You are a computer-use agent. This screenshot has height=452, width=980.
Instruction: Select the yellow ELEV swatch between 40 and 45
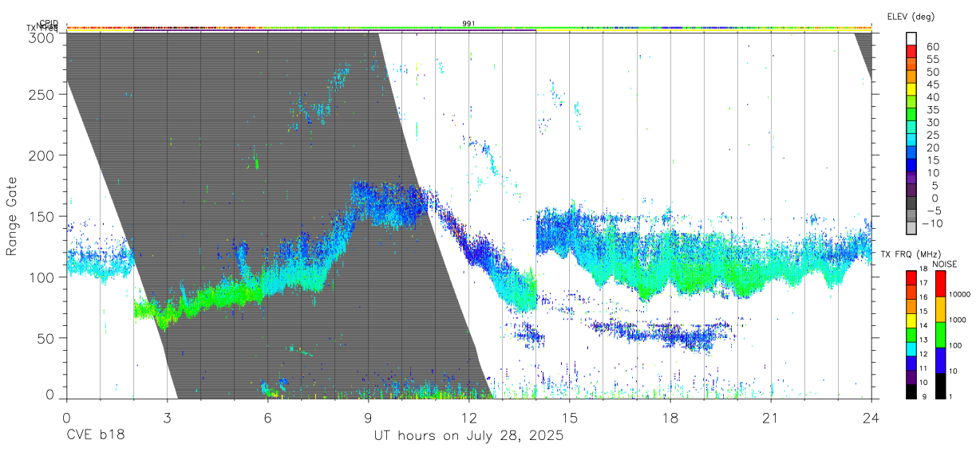pos(911,89)
